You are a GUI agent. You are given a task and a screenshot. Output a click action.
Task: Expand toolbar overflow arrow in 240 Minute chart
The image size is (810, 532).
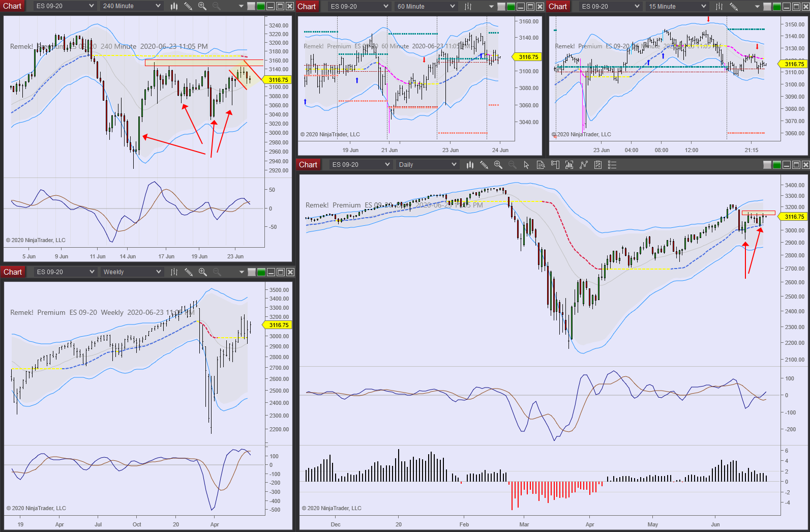pos(241,6)
